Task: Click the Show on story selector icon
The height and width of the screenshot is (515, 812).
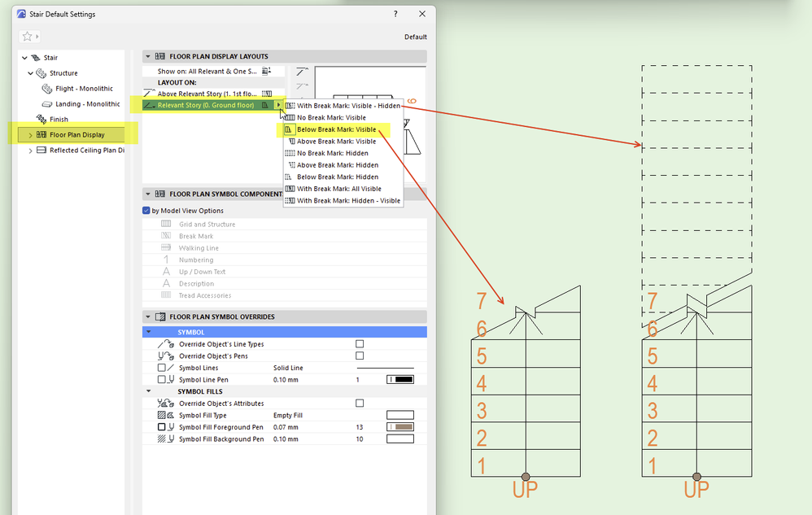Action: (x=266, y=71)
